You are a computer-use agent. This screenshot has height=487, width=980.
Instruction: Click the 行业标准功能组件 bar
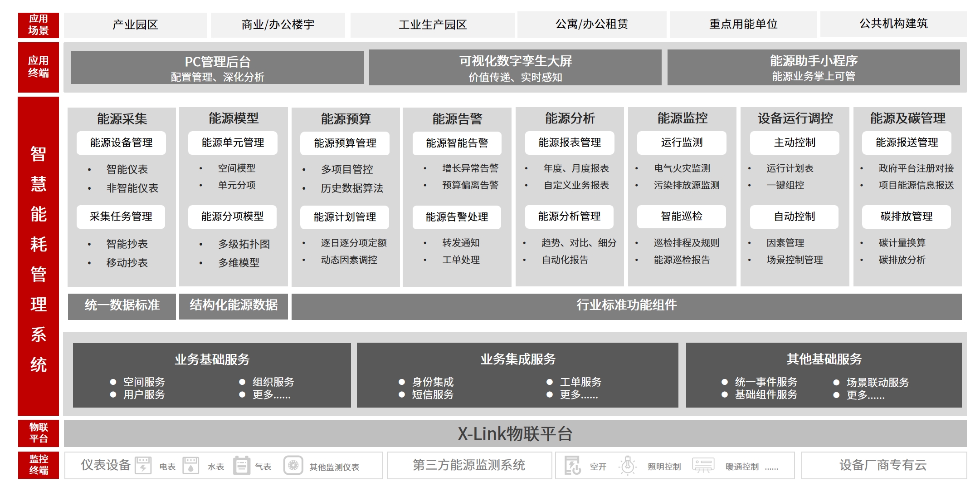pyautogui.click(x=627, y=306)
